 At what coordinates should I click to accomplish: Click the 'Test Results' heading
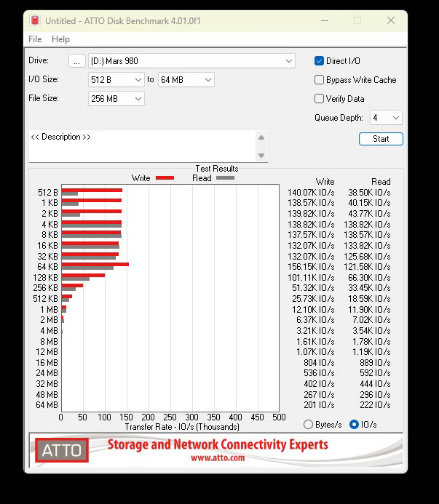click(x=217, y=169)
